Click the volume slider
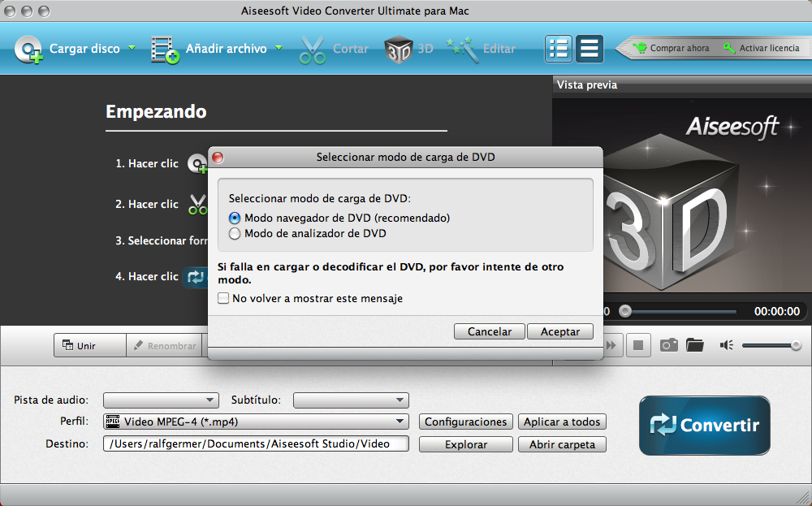This screenshot has width=812, height=506. click(771, 345)
